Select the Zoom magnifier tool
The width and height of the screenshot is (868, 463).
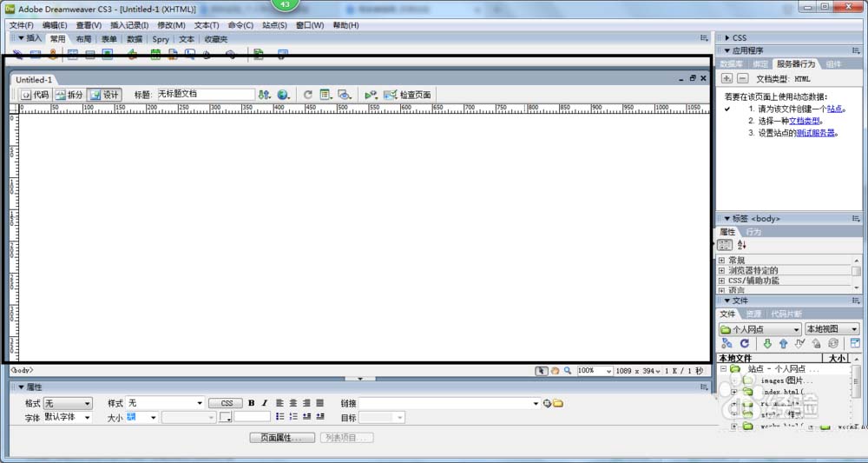click(x=568, y=370)
